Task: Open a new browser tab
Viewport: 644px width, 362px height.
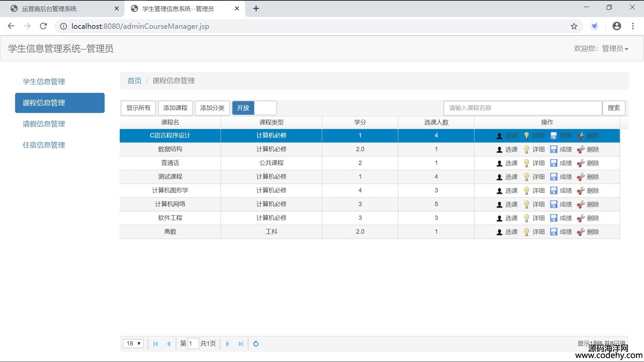Action: (x=256, y=9)
